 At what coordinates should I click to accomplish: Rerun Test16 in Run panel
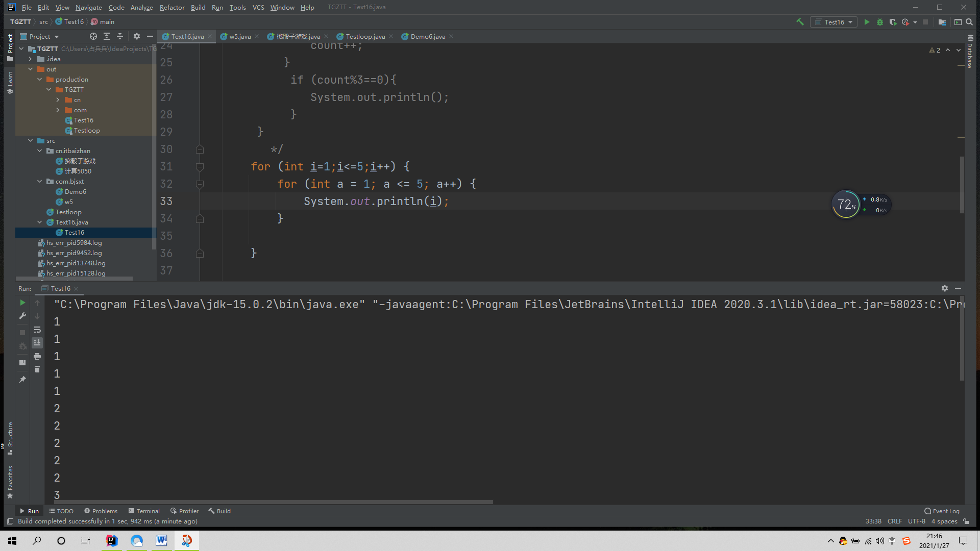pos(22,303)
